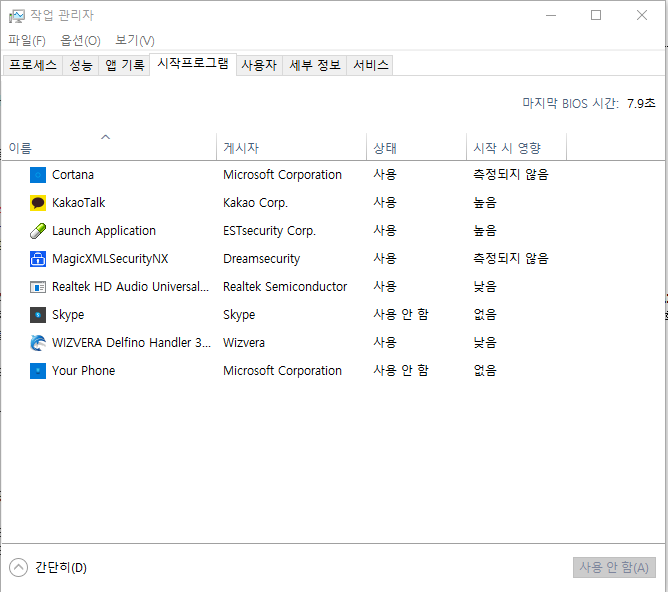
Task: Select the MagicXMLSecurityNX row name
Action: [x=110, y=259]
